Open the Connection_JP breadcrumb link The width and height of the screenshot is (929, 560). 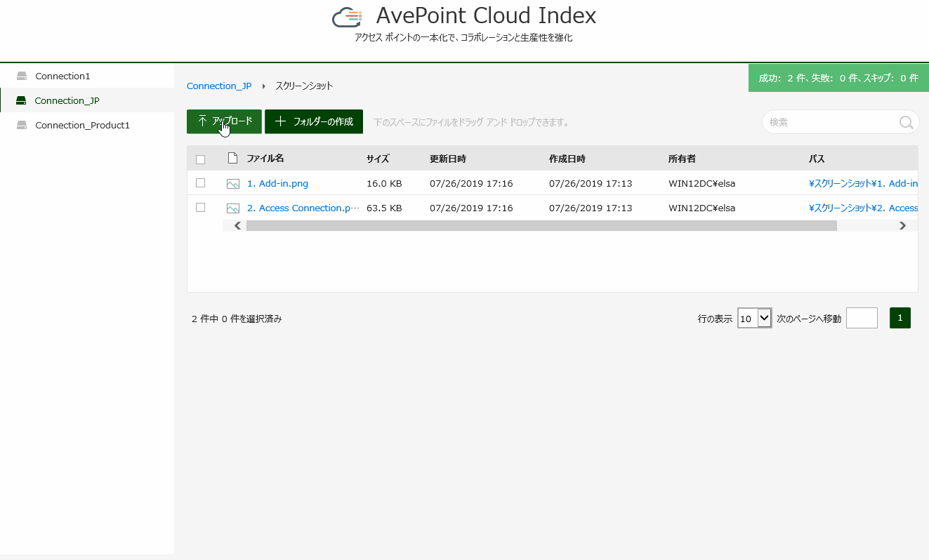click(219, 86)
